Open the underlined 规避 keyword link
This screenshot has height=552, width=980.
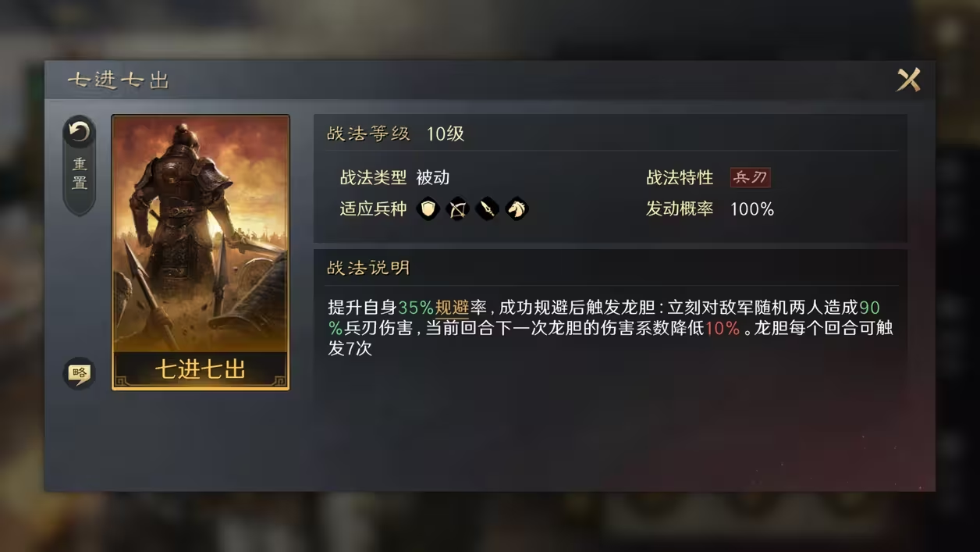coord(452,308)
